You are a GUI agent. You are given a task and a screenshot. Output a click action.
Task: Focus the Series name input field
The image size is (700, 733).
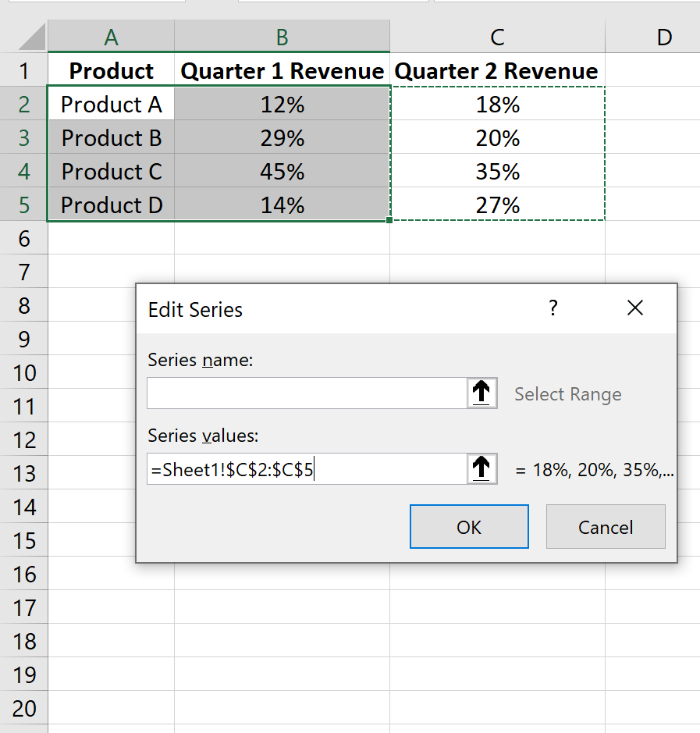click(307, 393)
